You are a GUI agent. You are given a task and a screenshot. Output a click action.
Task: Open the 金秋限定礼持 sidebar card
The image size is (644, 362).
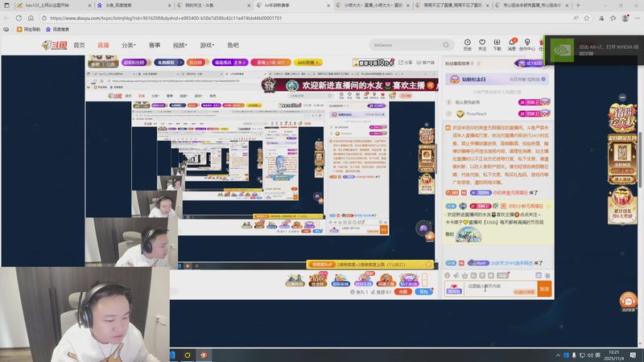coord(622,158)
